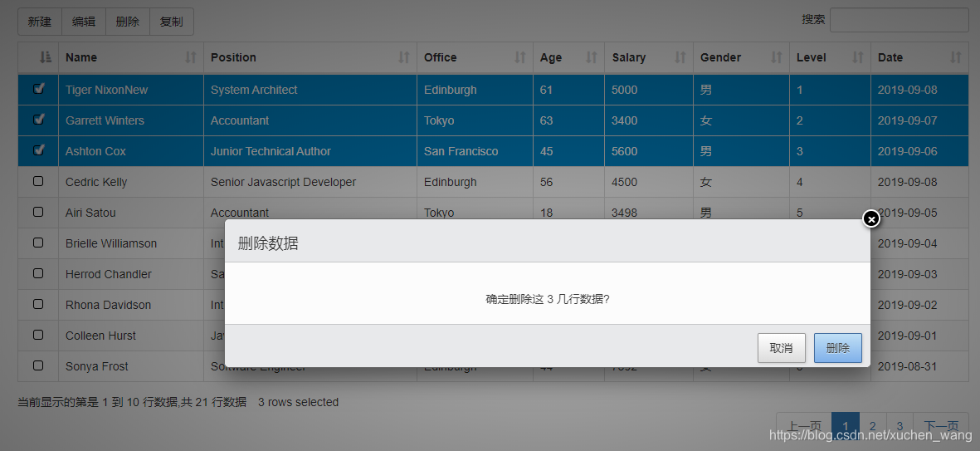Sort by the Age column sort icon
980x451 pixels.
[x=592, y=57]
